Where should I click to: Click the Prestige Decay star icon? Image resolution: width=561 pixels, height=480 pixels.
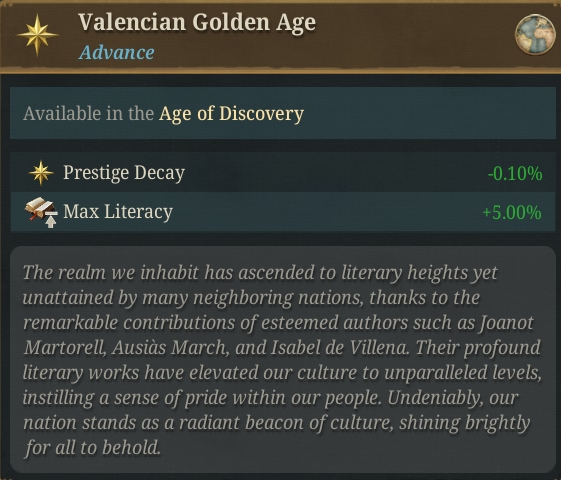[x=41, y=173]
